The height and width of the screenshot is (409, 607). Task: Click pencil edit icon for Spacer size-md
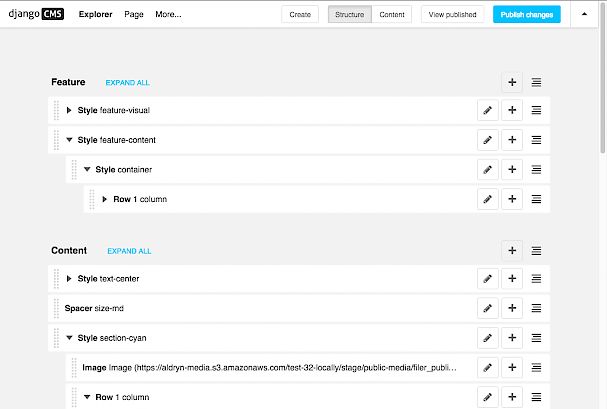[488, 308]
